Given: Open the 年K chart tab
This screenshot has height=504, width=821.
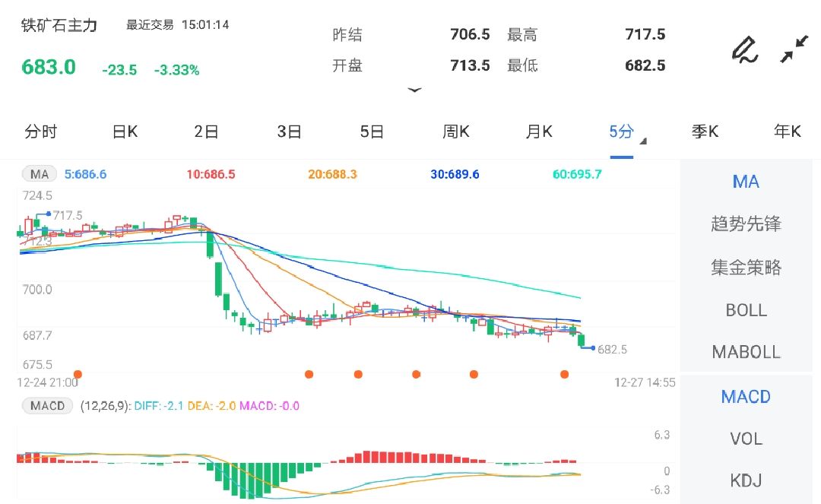Looking at the screenshot, I should pos(788,132).
